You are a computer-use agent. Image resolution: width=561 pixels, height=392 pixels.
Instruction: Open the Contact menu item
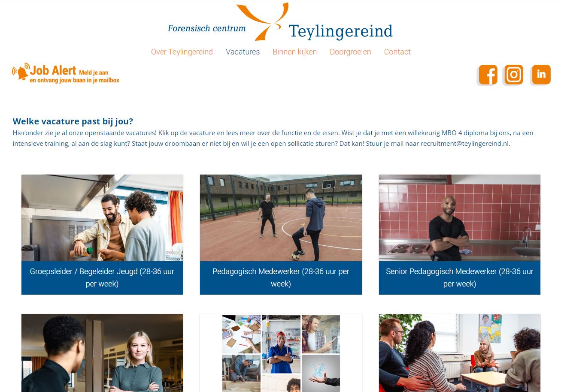[x=397, y=52]
